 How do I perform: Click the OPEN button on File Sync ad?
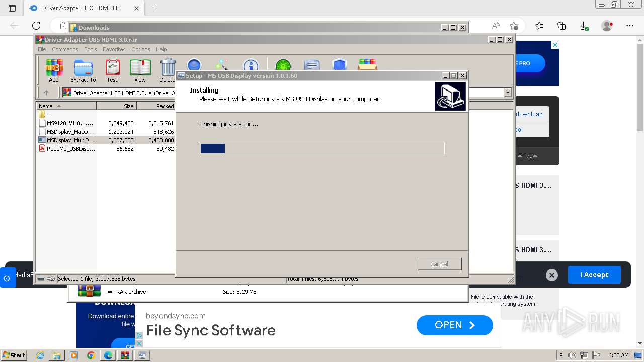coord(455,325)
